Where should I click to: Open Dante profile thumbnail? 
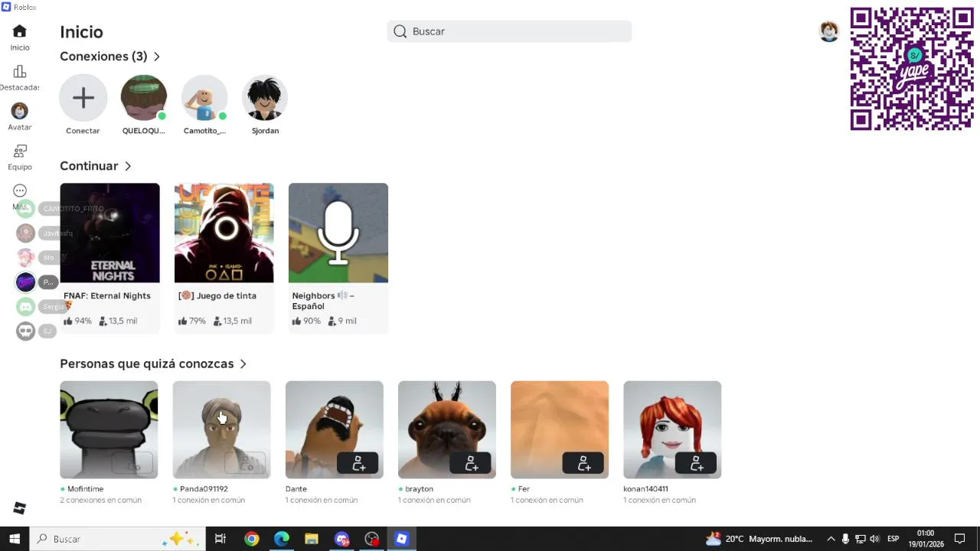coord(334,429)
